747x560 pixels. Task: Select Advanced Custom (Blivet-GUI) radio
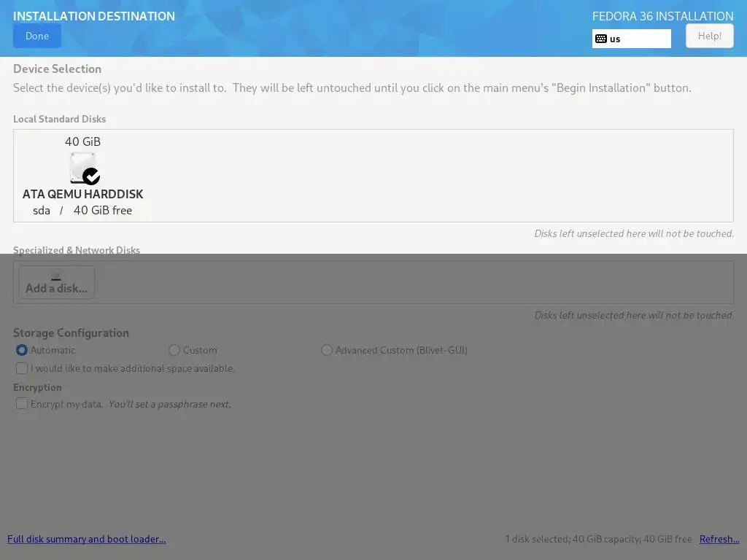[326, 350]
